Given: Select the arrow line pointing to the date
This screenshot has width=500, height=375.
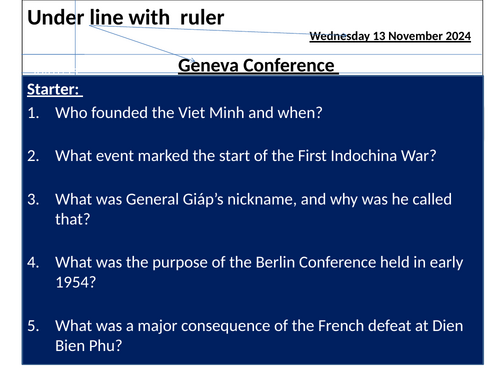Looking at the screenshot, I should click(200, 30).
